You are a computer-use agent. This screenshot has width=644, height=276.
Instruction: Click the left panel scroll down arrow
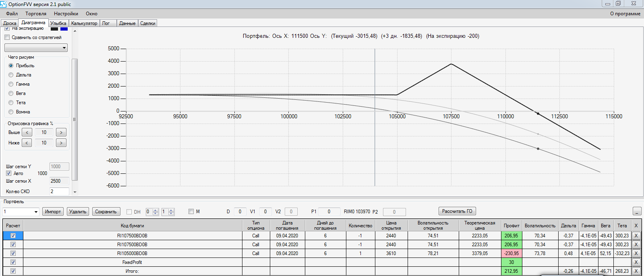(75, 192)
